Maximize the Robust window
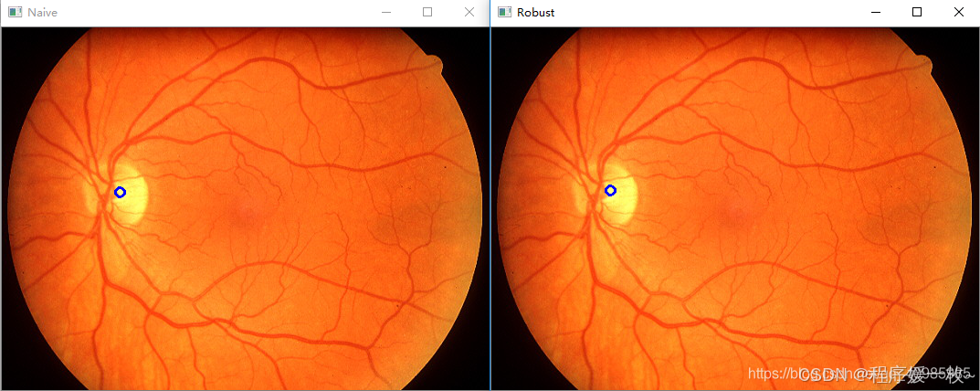 (917, 12)
